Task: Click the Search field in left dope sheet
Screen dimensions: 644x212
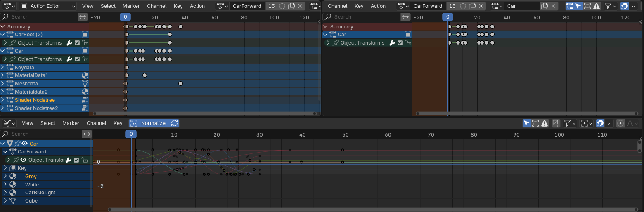Action: [x=39, y=17]
